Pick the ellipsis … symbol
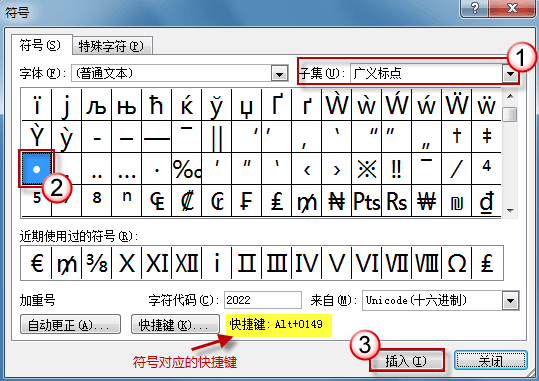The width and height of the screenshot is (539, 381). (126, 169)
